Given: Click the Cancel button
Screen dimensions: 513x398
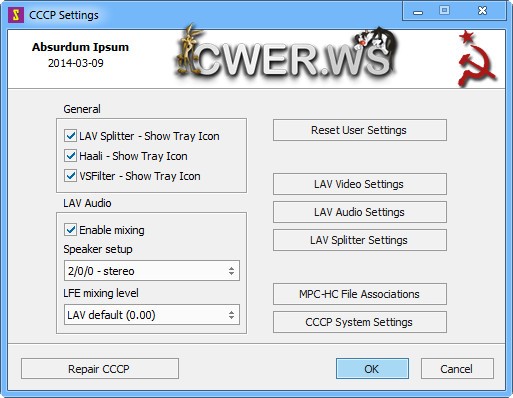Looking at the screenshot, I should click(457, 369).
